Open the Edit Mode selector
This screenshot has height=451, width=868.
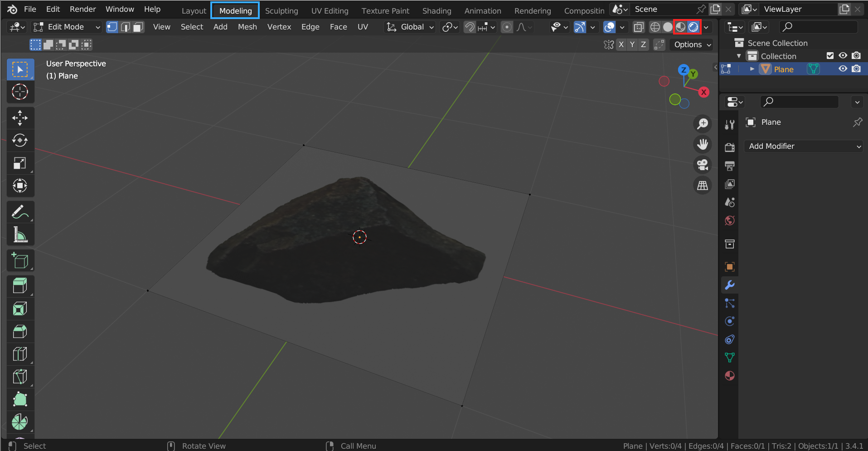coord(66,27)
